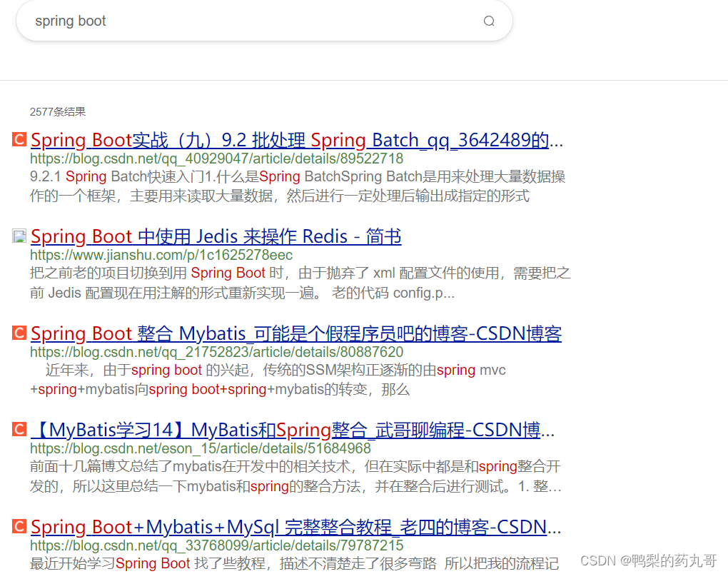Click URL blog.csdn.net/qq_21752823/article/details/80887620
Screen dimensions: 728x574
click(x=217, y=352)
